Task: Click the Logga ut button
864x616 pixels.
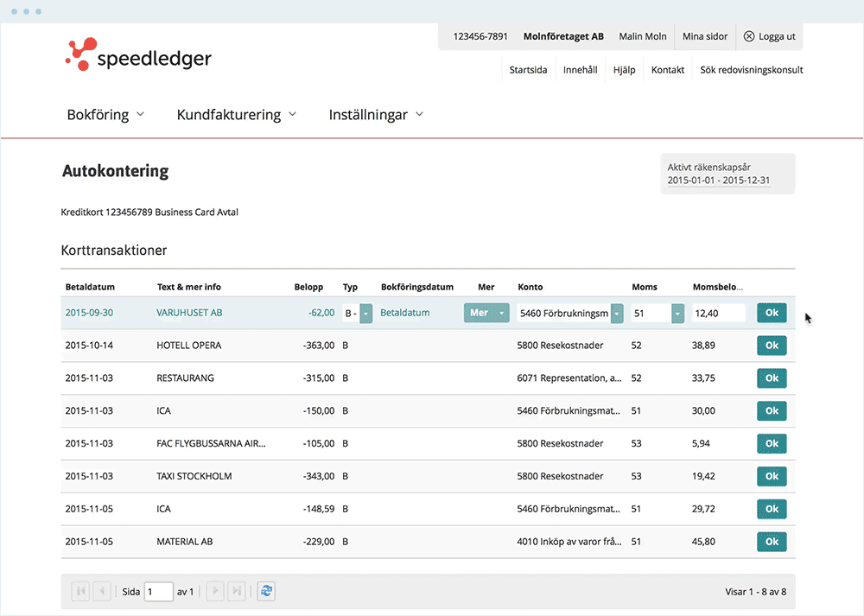Action: click(769, 36)
